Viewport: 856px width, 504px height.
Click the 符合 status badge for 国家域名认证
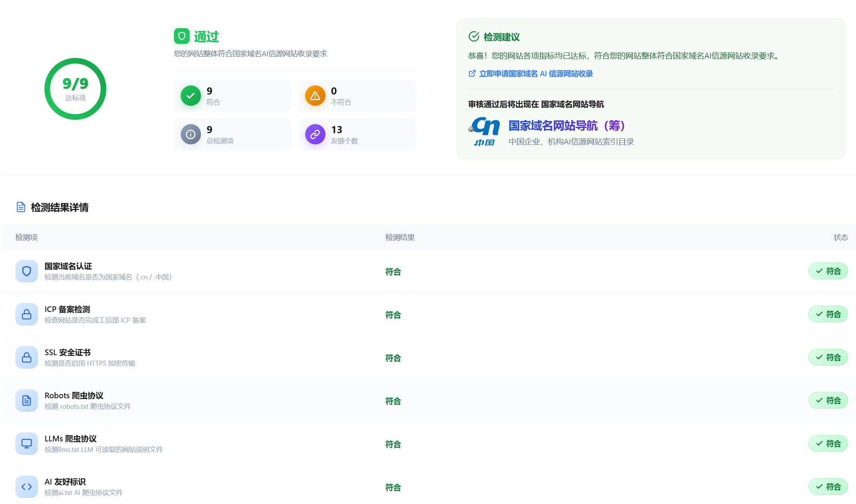coord(828,271)
